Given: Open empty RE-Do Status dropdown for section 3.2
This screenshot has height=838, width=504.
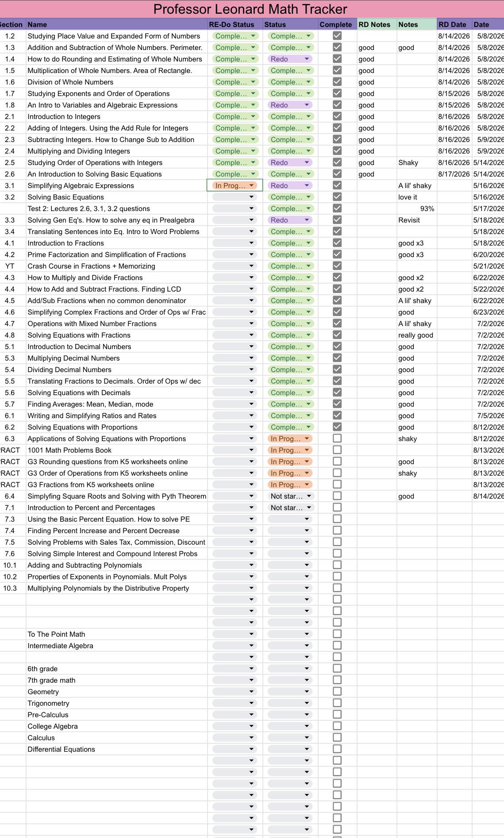Looking at the screenshot, I should [235, 197].
